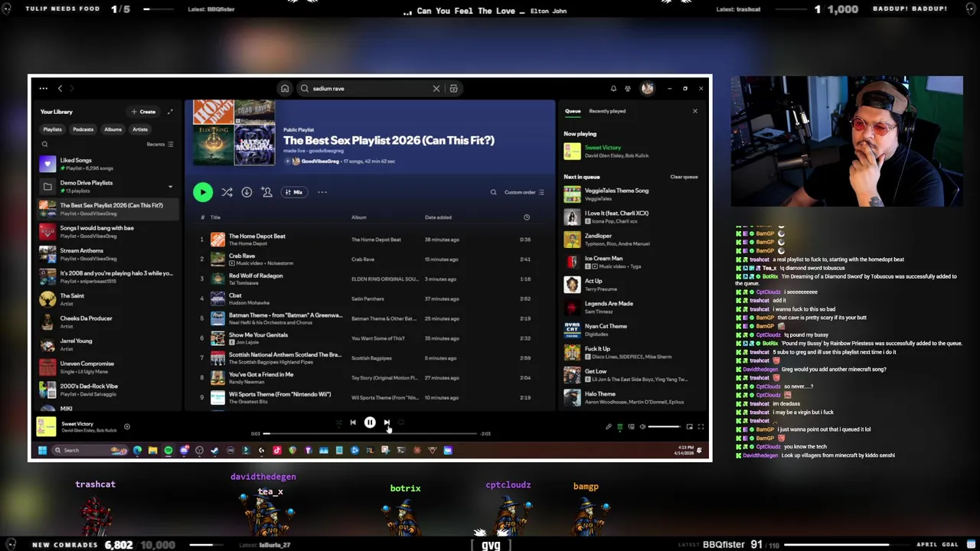Open the Spotify three-dots main menu

pyautogui.click(x=44, y=89)
